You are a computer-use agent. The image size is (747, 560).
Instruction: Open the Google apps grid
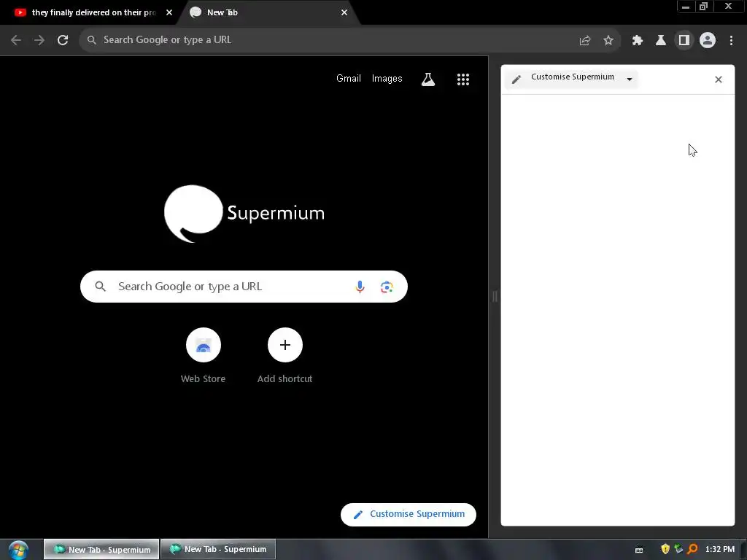click(463, 79)
